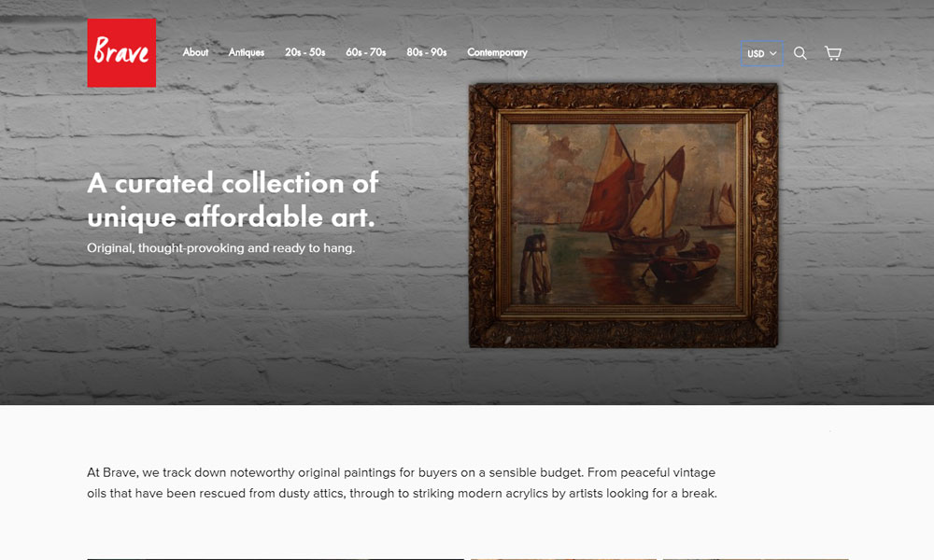
Task: Expand the USD currency selector
Action: 761,53
